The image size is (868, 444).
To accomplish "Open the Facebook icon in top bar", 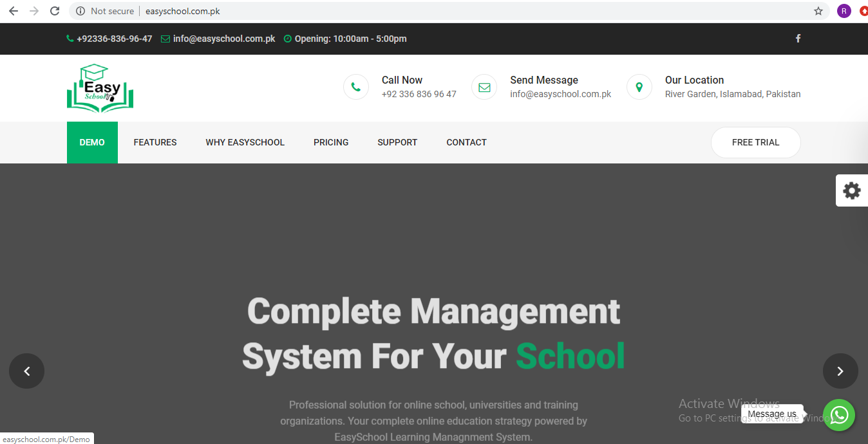I will click(798, 39).
